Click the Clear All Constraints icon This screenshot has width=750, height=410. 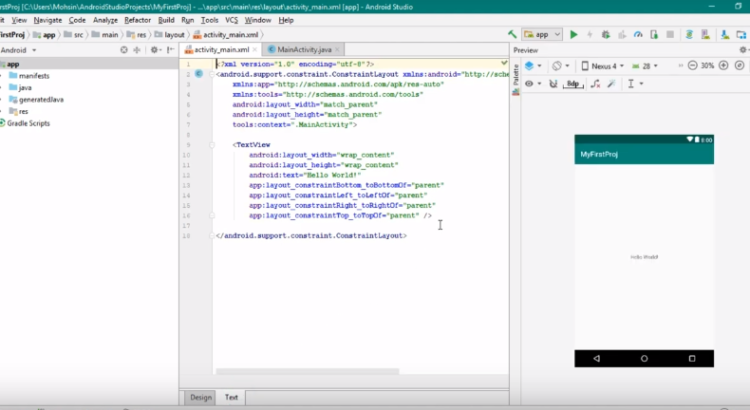click(x=594, y=83)
